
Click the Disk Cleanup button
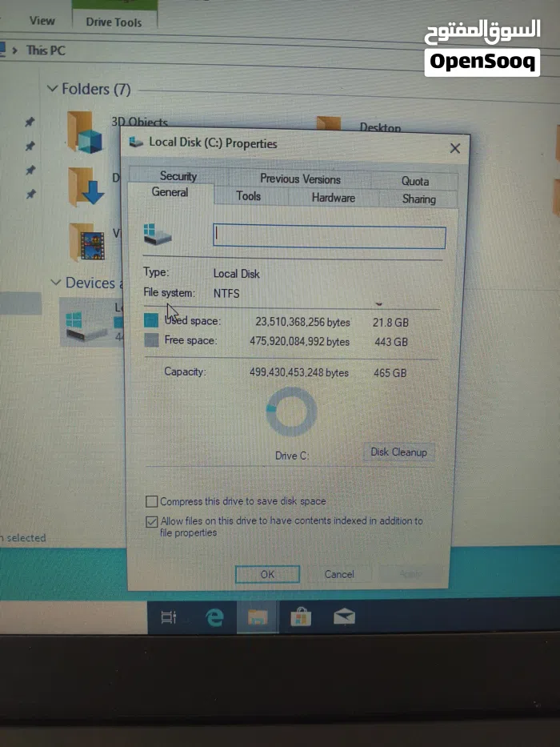point(398,452)
